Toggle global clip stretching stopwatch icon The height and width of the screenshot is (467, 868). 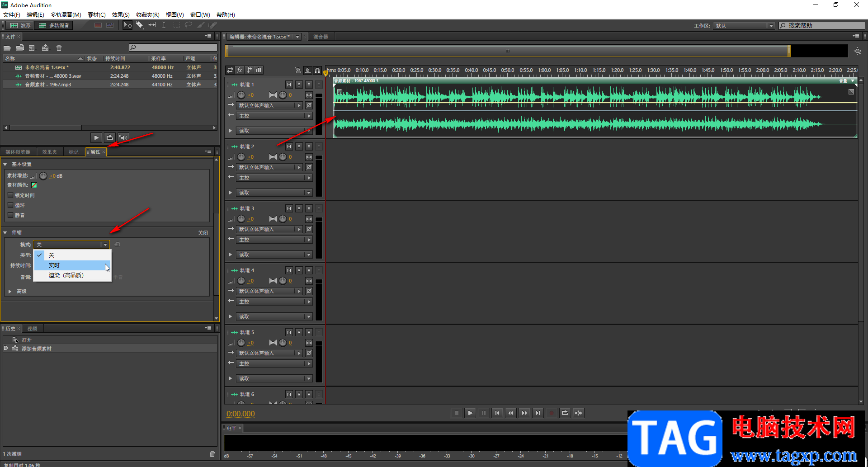[308, 70]
